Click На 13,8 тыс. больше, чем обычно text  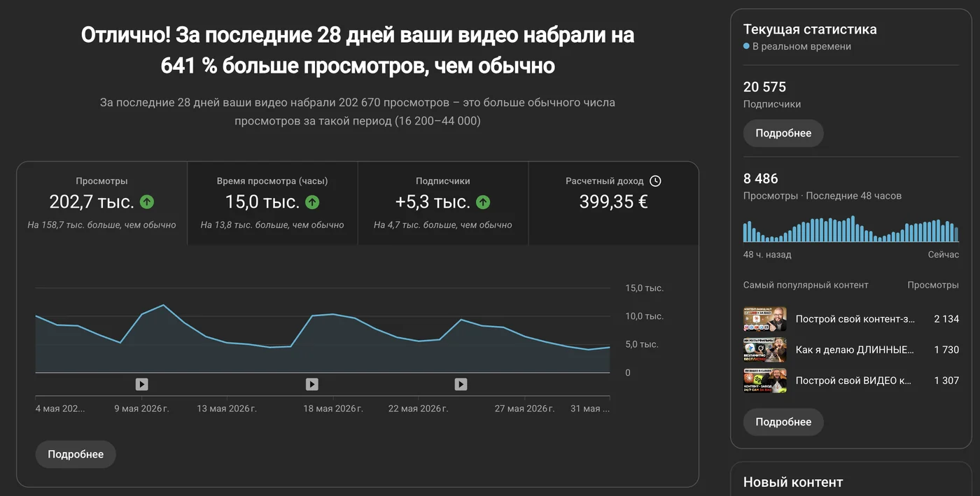pyautogui.click(x=272, y=225)
